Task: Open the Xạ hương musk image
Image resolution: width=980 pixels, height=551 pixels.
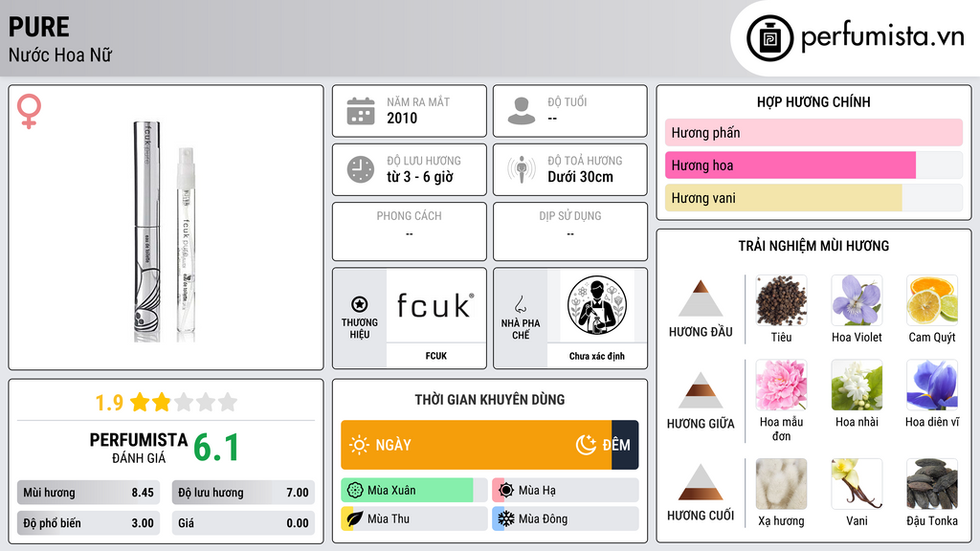Action: (781, 484)
